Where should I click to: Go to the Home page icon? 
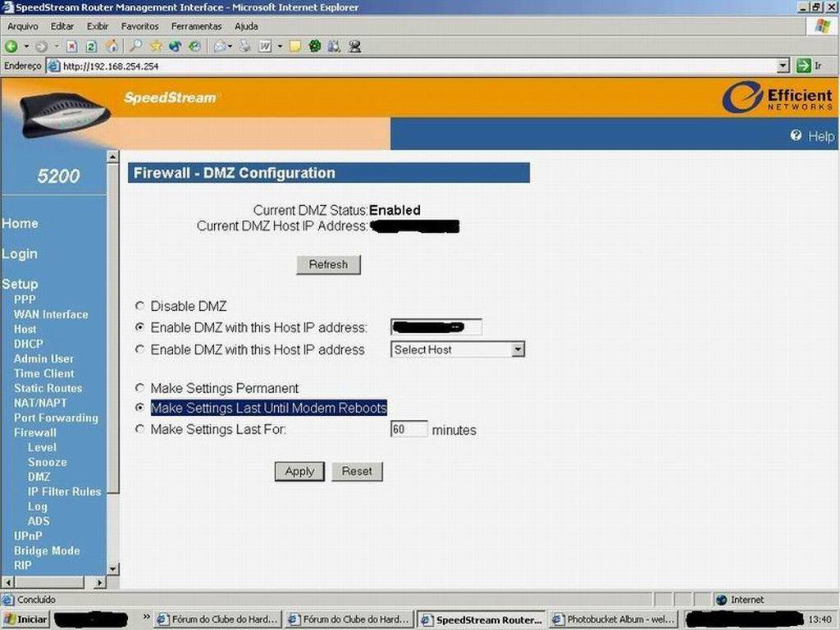point(112,47)
